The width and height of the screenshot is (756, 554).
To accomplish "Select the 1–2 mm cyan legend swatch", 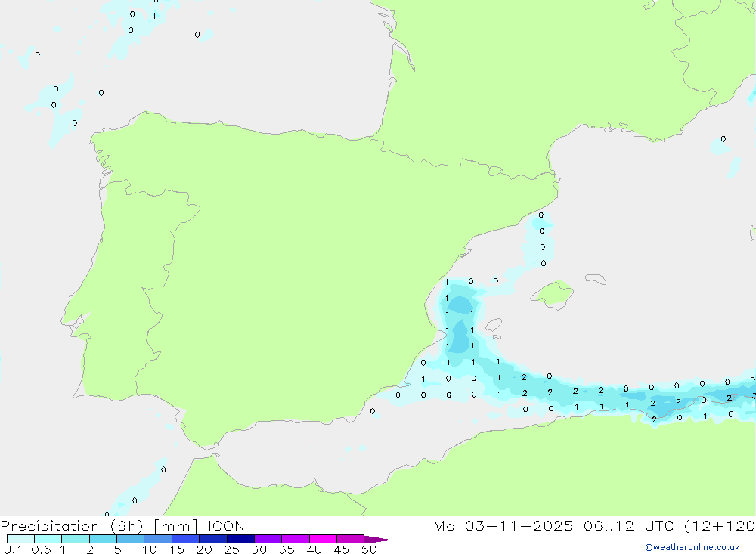I will coord(75,539).
